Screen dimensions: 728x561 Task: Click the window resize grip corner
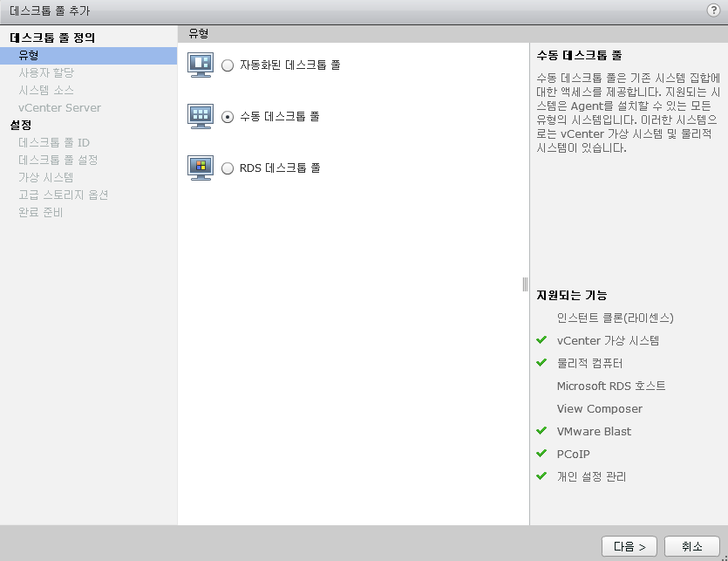click(x=725, y=558)
